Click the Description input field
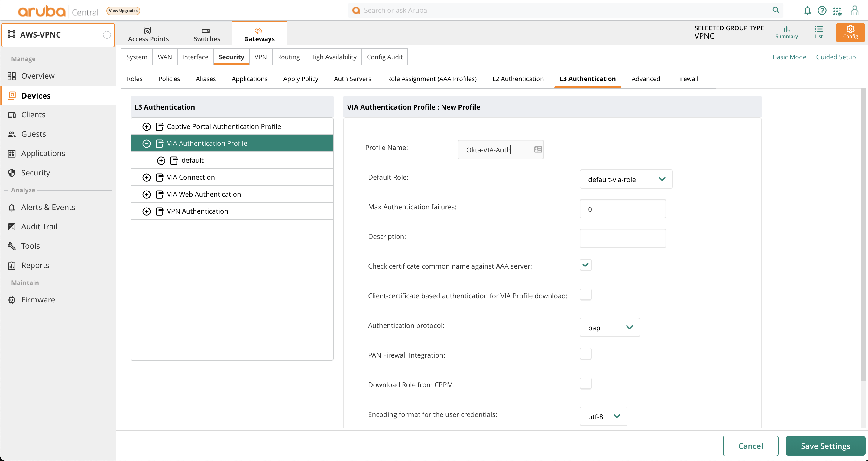The image size is (868, 461). coord(622,238)
